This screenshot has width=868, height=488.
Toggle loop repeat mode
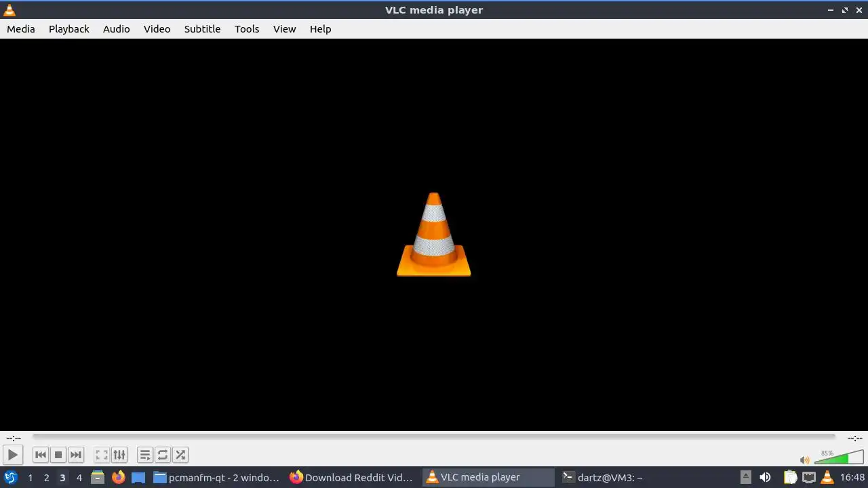pos(163,455)
